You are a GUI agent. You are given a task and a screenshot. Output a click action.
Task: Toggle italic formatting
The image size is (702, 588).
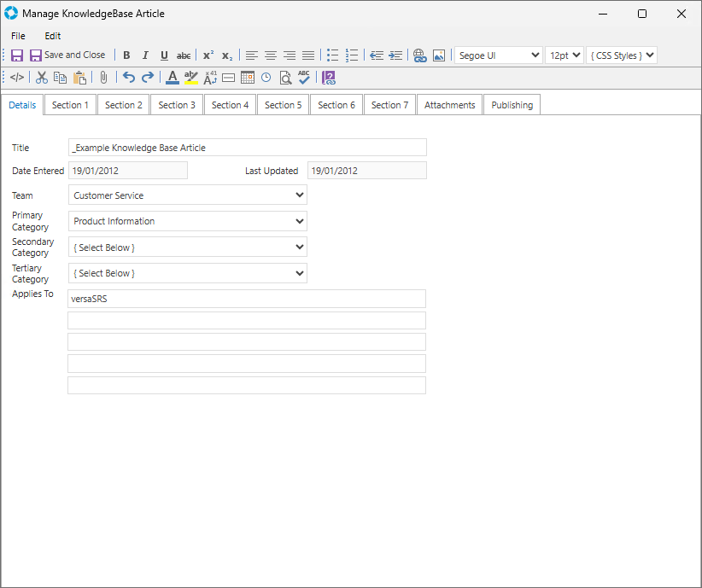[x=145, y=55]
